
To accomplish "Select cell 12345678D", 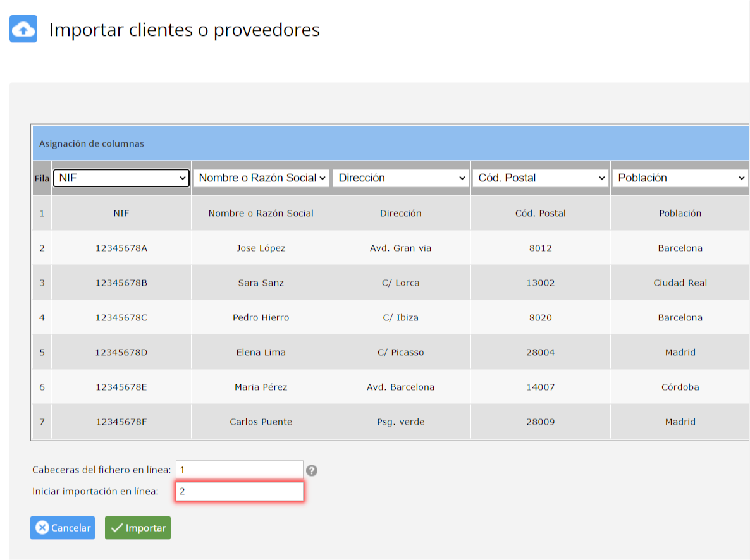I will [121, 353].
